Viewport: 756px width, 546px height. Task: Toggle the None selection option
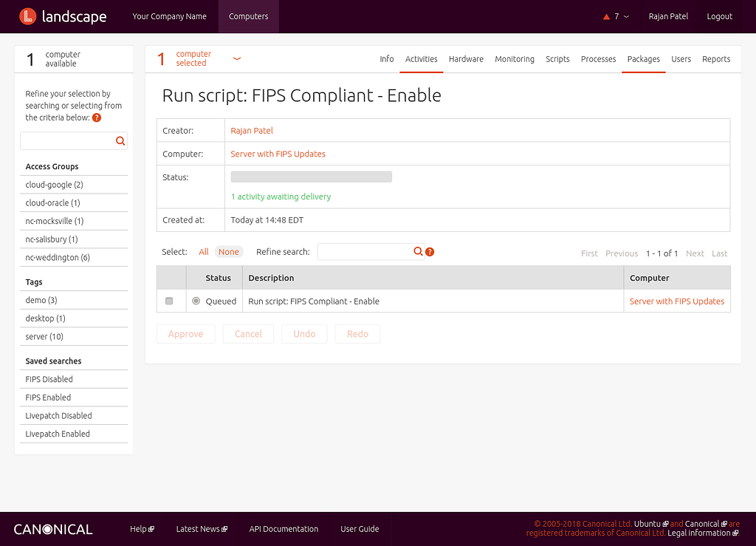click(x=228, y=251)
